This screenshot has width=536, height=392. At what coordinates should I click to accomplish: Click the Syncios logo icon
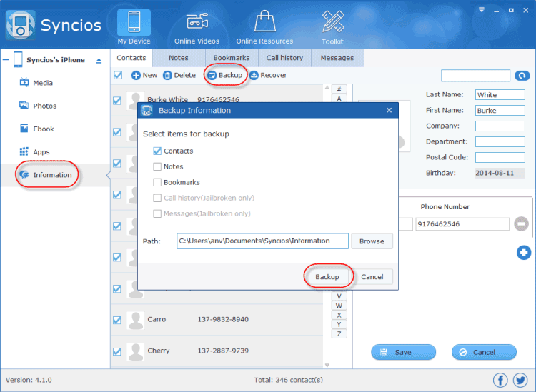tap(20, 25)
